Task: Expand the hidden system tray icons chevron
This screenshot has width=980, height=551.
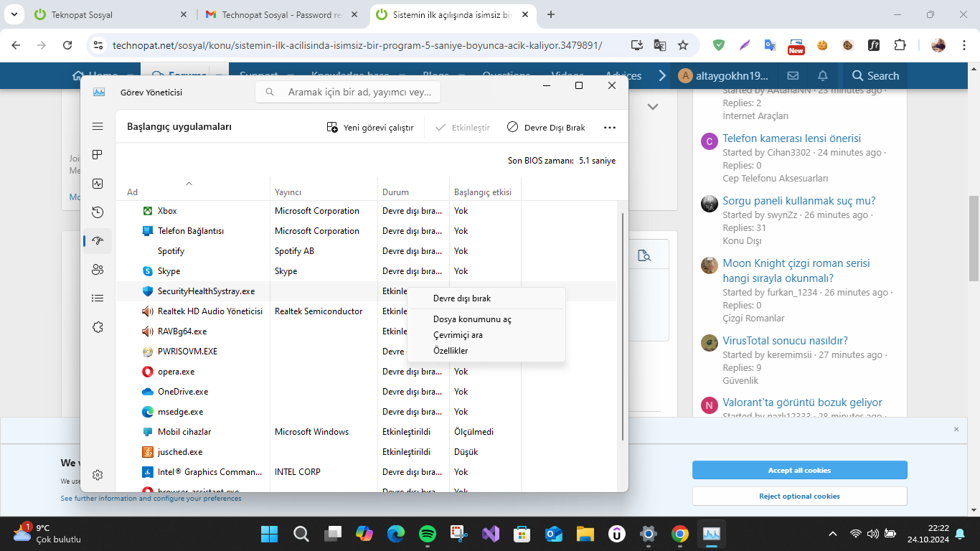Action: (x=833, y=534)
